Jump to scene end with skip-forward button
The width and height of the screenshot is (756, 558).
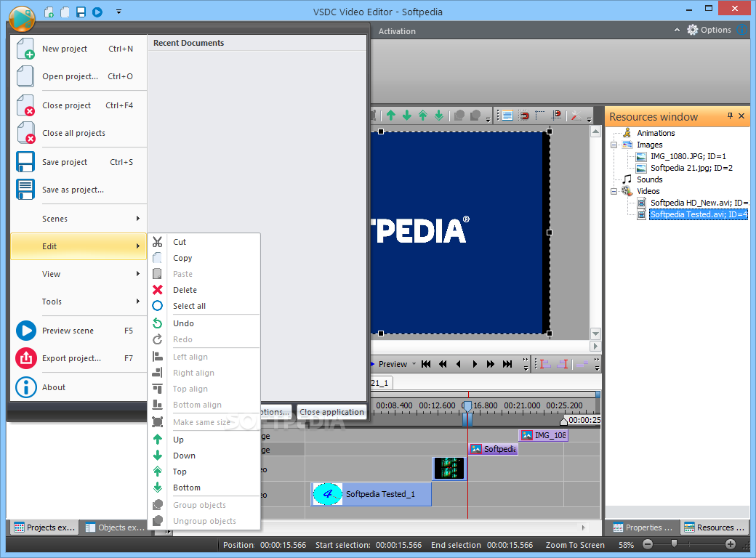[x=507, y=364]
